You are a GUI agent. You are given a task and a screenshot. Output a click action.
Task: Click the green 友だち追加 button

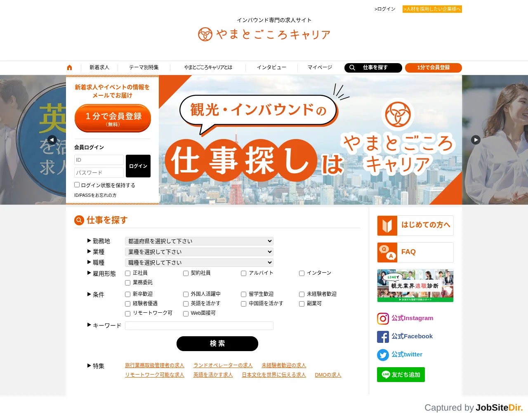point(401,375)
